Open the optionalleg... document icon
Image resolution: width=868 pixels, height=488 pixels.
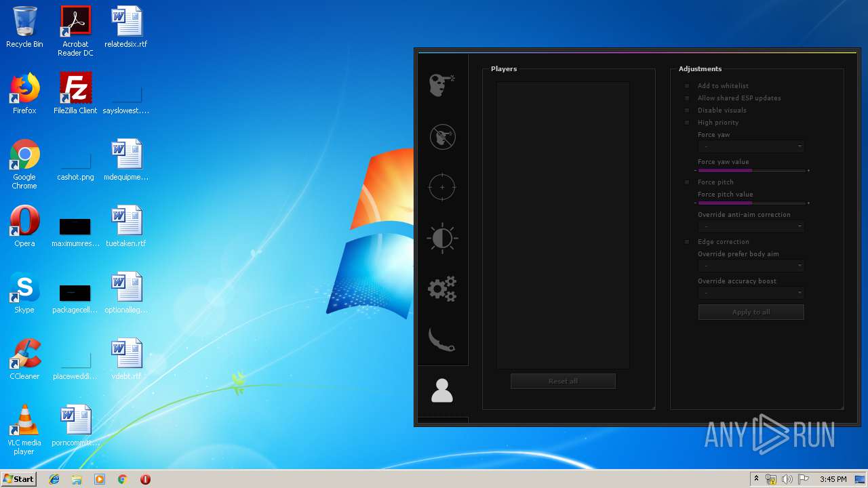point(126,293)
